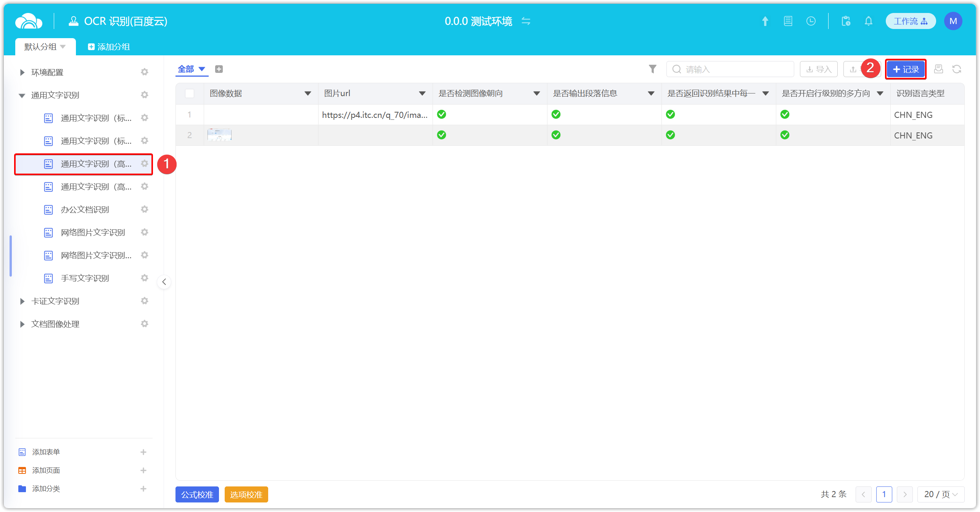This screenshot has height=512, width=980.
Task: Collapse the sidebar with the chevron handle
Action: pyautogui.click(x=164, y=282)
